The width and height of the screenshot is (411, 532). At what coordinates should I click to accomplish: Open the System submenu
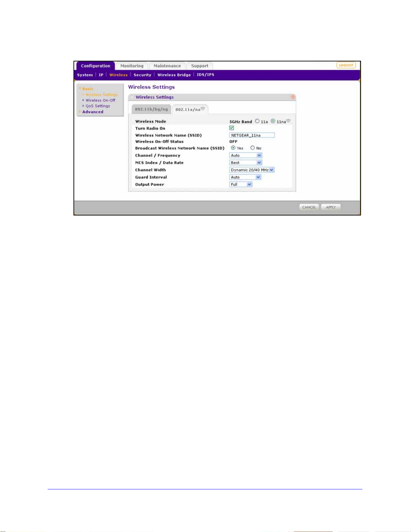tap(85, 75)
